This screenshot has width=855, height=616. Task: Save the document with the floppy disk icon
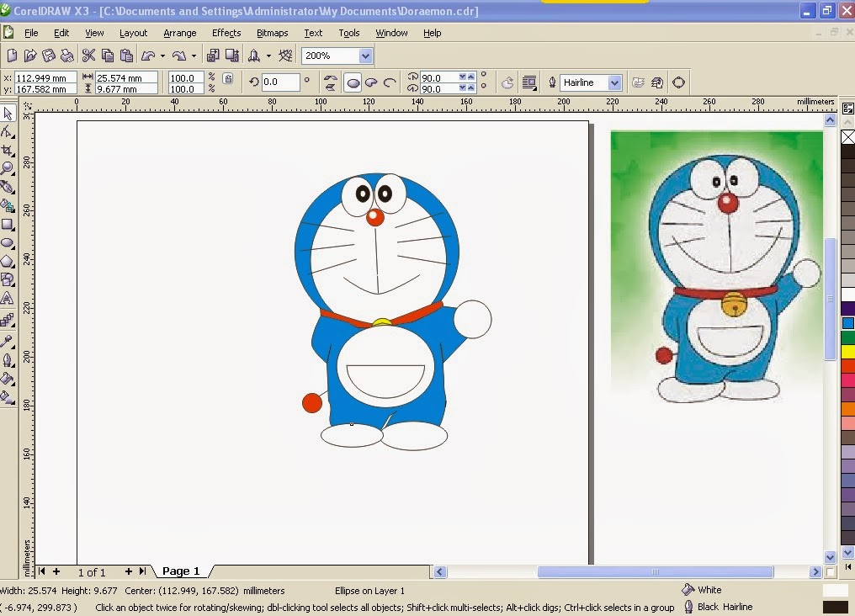tap(49, 55)
